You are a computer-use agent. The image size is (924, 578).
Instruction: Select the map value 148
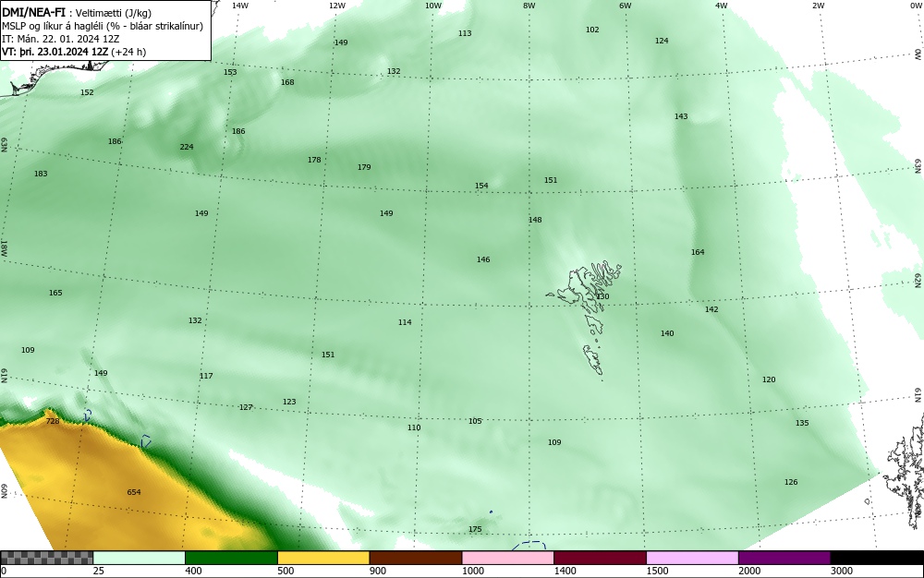[x=534, y=220]
